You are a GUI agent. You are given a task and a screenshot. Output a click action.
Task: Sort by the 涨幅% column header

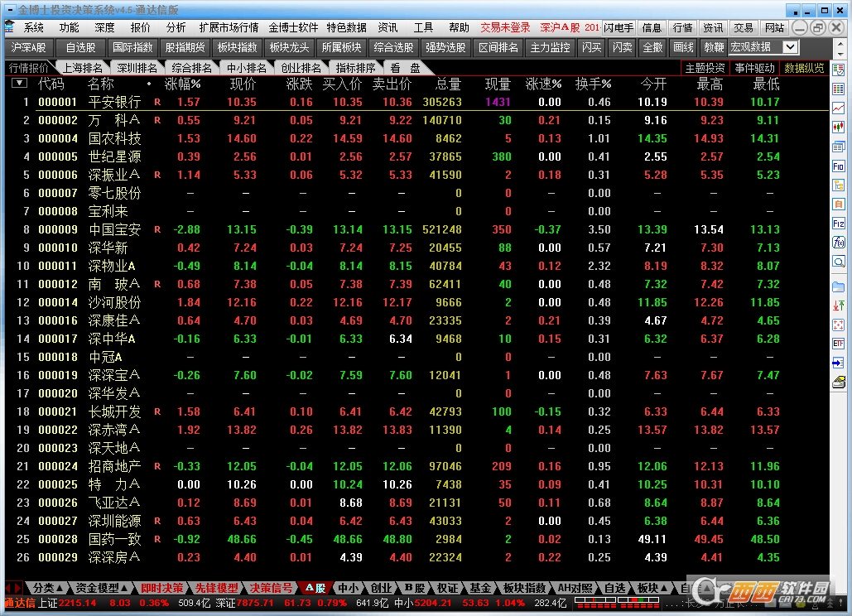point(182,84)
